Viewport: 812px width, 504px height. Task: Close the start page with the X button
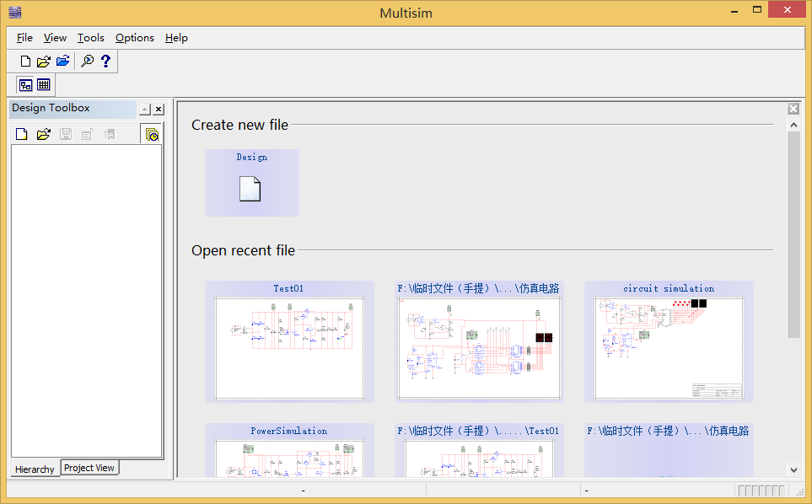point(793,109)
